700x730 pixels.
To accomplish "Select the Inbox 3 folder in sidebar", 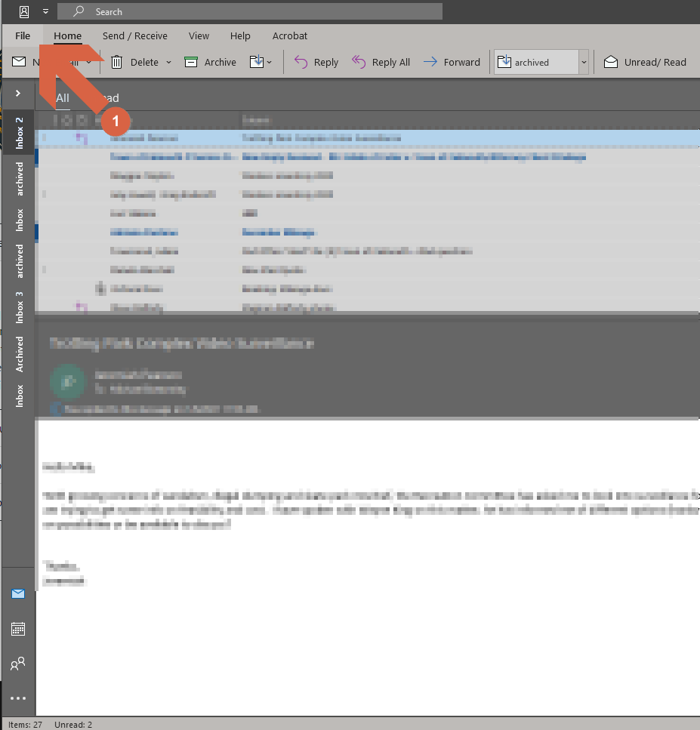I will (19, 307).
